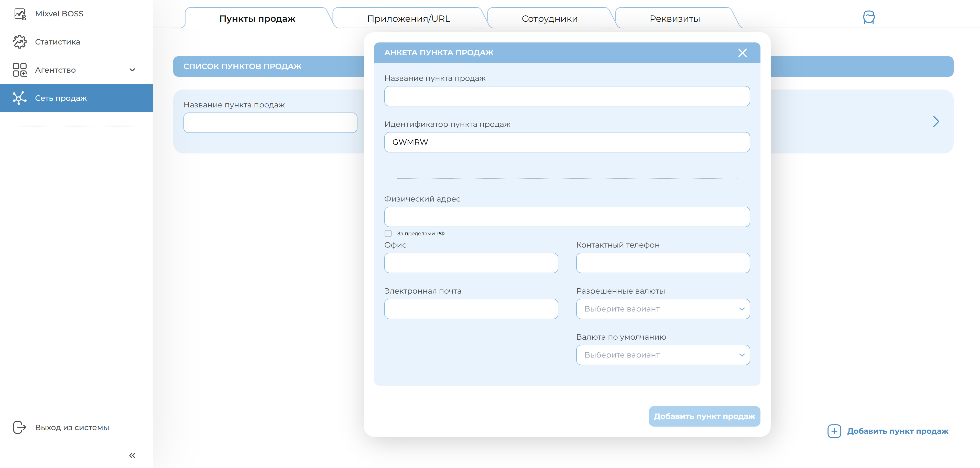Expand the list panel right chevron
The height and width of the screenshot is (468, 980).
(935, 122)
